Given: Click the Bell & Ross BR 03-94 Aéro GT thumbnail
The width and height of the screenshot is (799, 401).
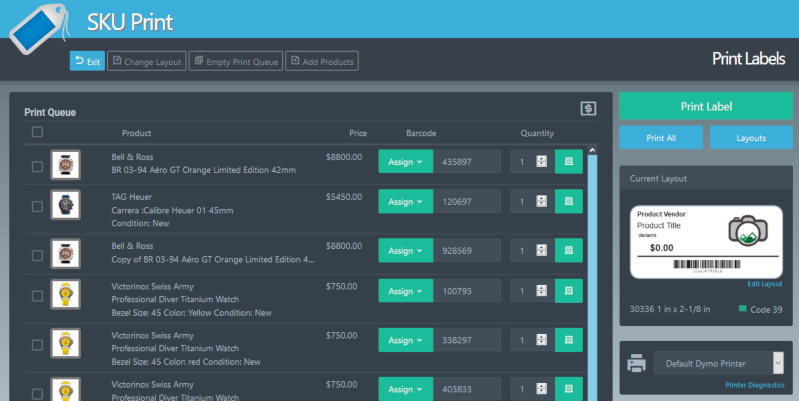Looking at the screenshot, I should [65, 165].
